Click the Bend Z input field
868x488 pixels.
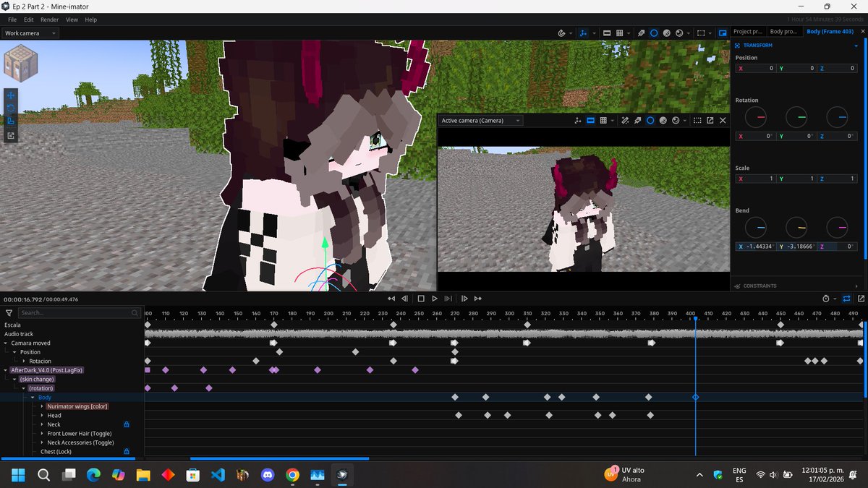click(x=837, y=247)
